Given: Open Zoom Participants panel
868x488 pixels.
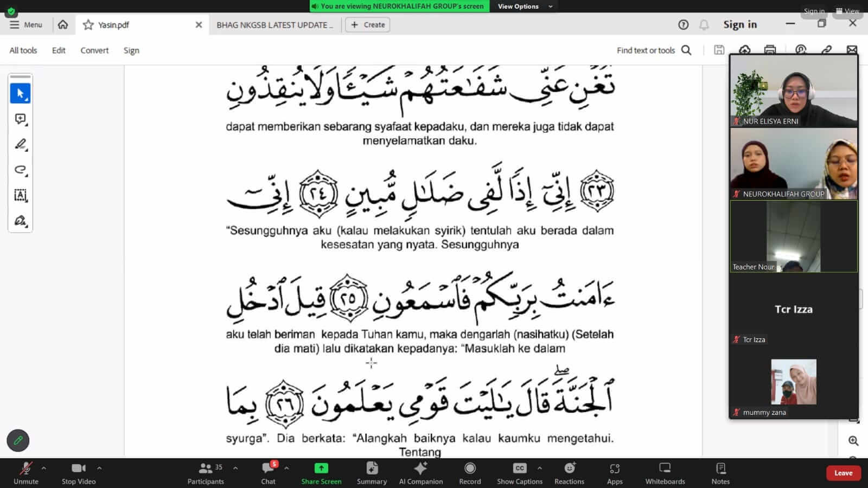Looking at the screenshot, I should [206, 473].
